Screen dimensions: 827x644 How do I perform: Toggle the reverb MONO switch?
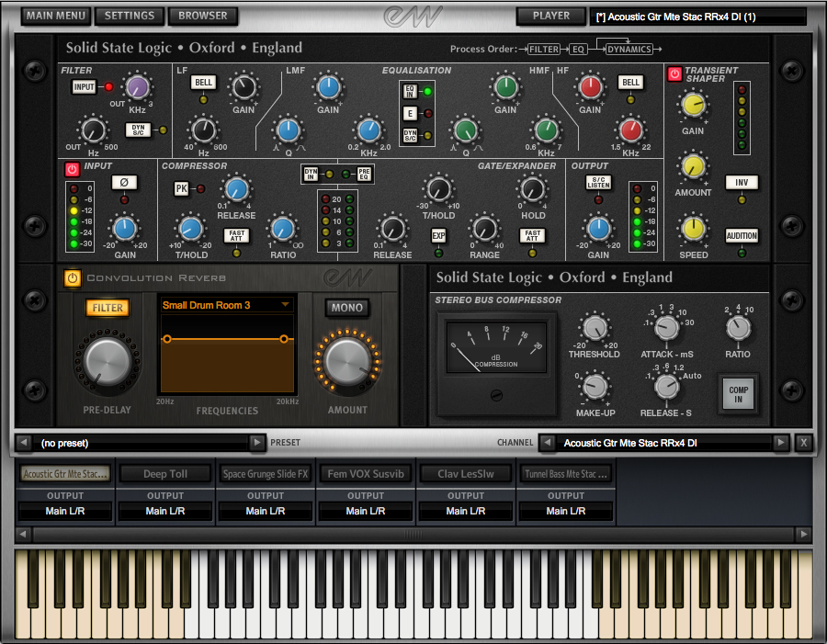(347, 308)
